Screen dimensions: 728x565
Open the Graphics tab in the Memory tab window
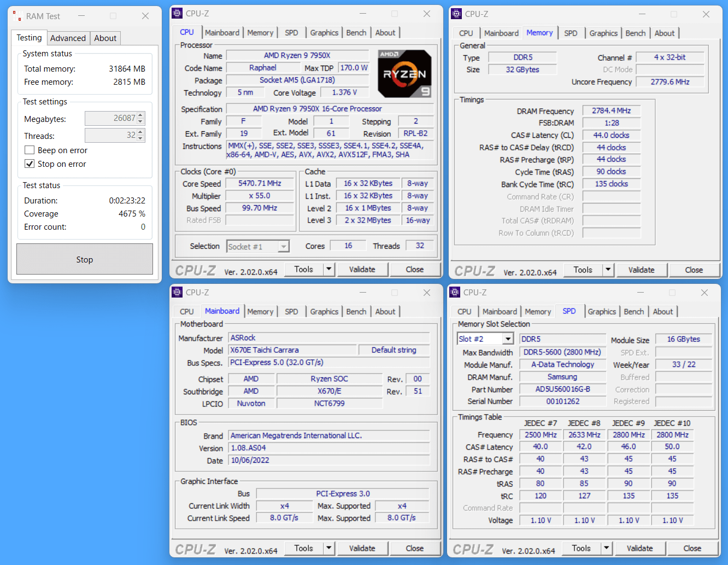603,33
